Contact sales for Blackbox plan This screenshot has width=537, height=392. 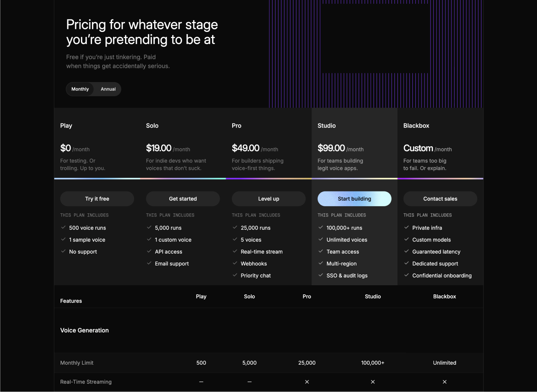(440, 199)
